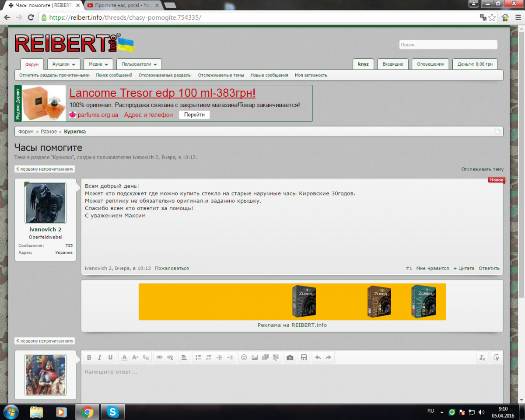Click Отслеживать тему

click(x=483, y=169)
